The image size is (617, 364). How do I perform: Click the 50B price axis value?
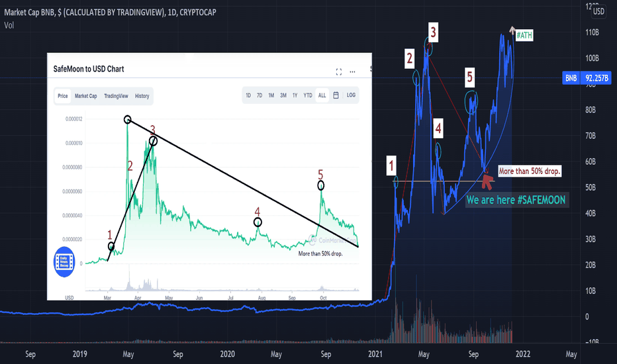point(591,187)
